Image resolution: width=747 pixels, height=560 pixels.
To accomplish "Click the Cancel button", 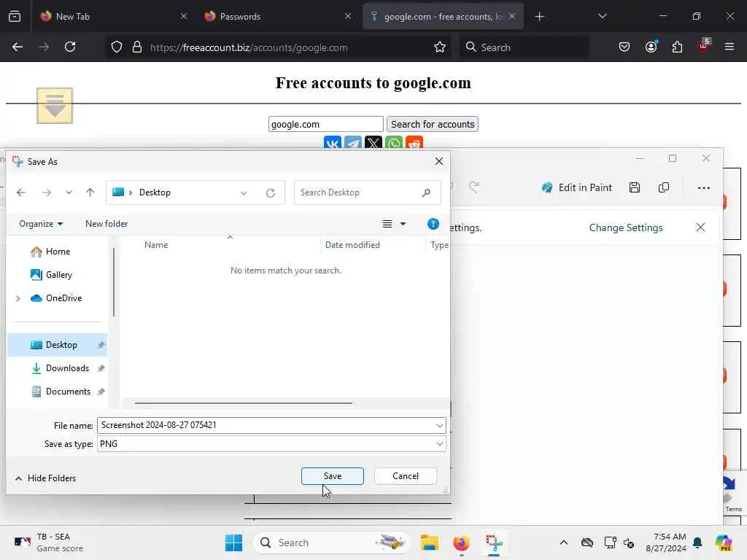I will tap(406, 476).
